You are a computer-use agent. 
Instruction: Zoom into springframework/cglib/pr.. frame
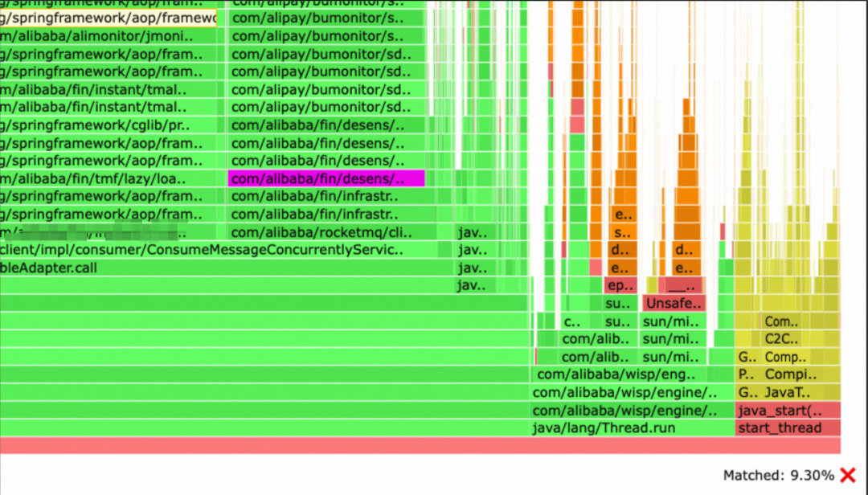(x=108, y=125)
